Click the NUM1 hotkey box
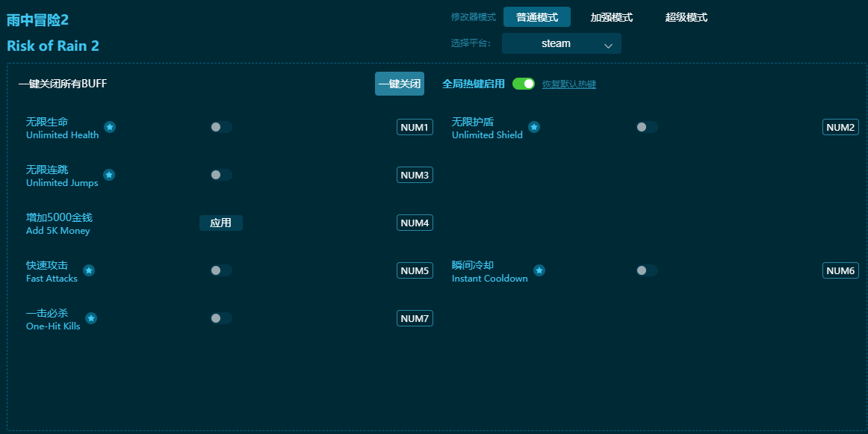868x434 pixels. click(415, 127)
